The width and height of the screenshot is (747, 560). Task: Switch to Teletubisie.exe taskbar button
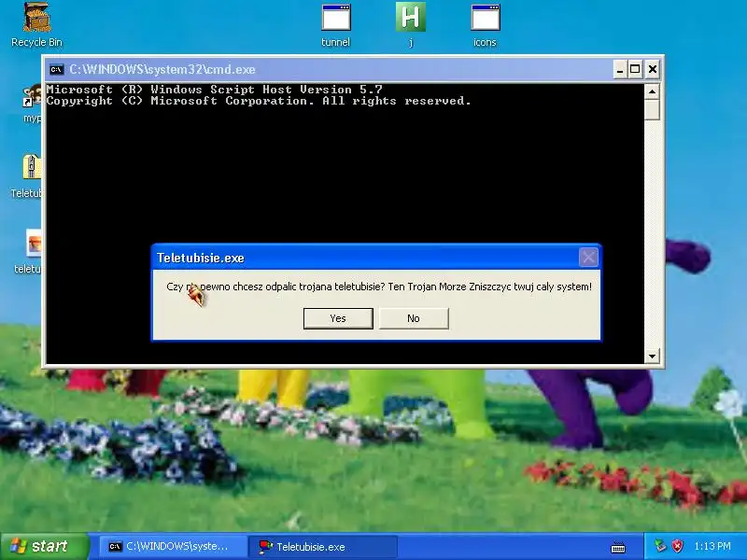(322, 547)
